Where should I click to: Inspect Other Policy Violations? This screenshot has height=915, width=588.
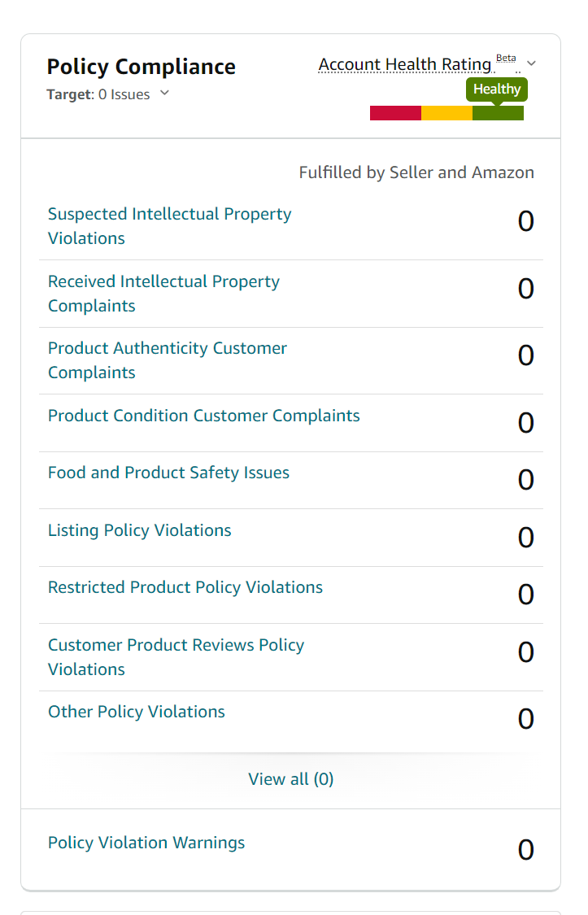point(136,711)
